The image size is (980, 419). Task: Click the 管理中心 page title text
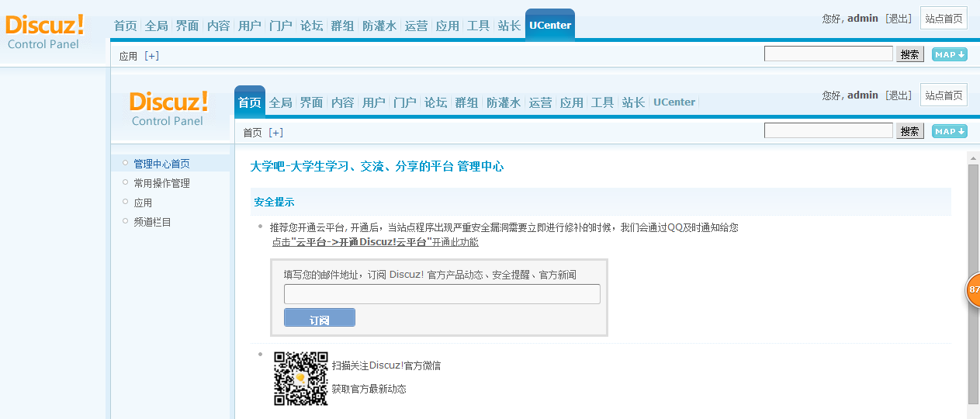(x=377, y=167)
